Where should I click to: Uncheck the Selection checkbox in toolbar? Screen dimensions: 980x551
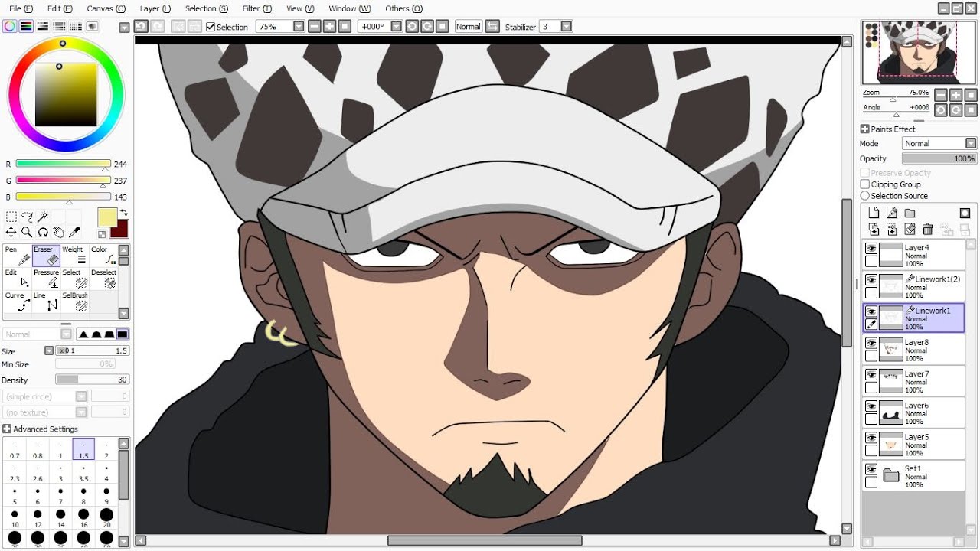tap(211, 27)
